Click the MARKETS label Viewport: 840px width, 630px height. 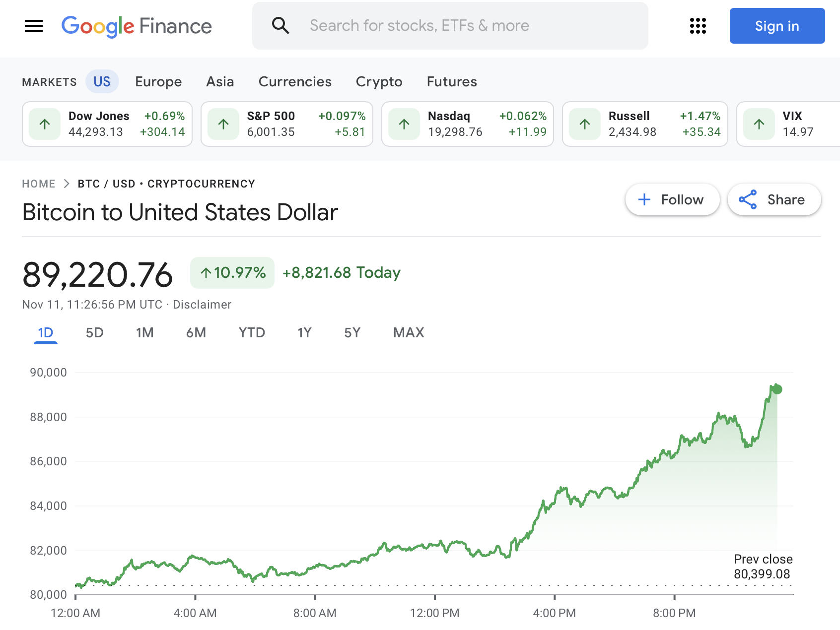pyautogui.click(x=49, y=82)
